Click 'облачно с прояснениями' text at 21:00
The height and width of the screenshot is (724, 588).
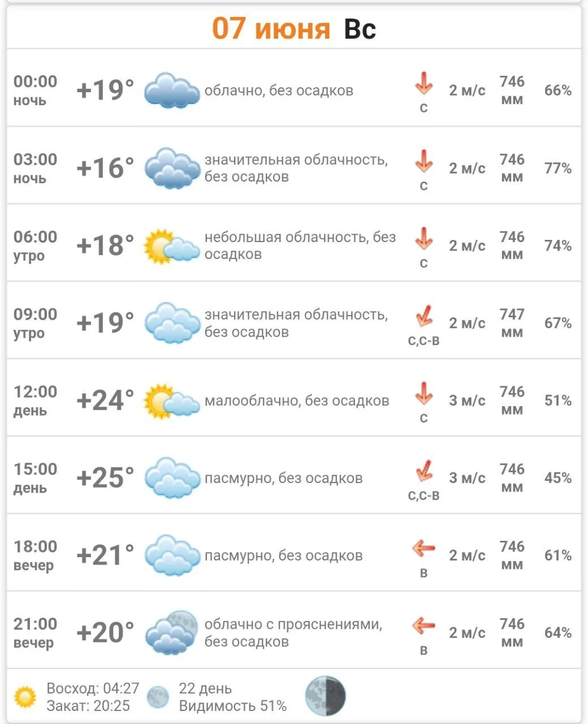[x=293, y=624]
